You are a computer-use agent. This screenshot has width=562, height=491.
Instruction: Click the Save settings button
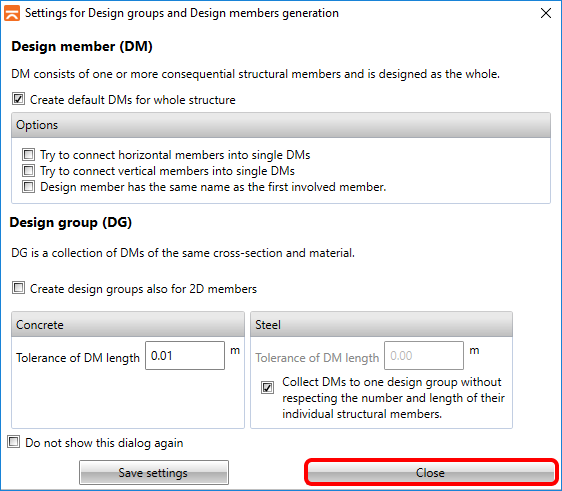[154, 473]
